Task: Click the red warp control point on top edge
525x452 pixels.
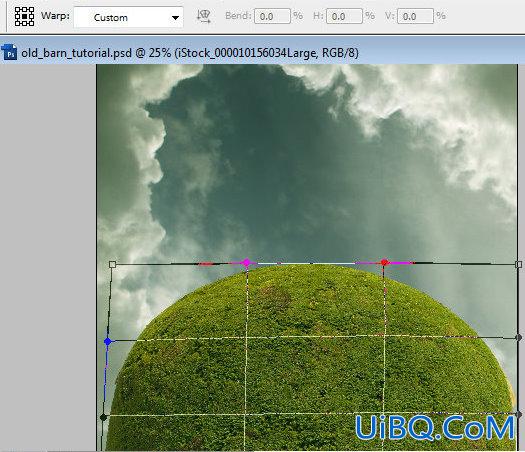Action: (384, 262)
